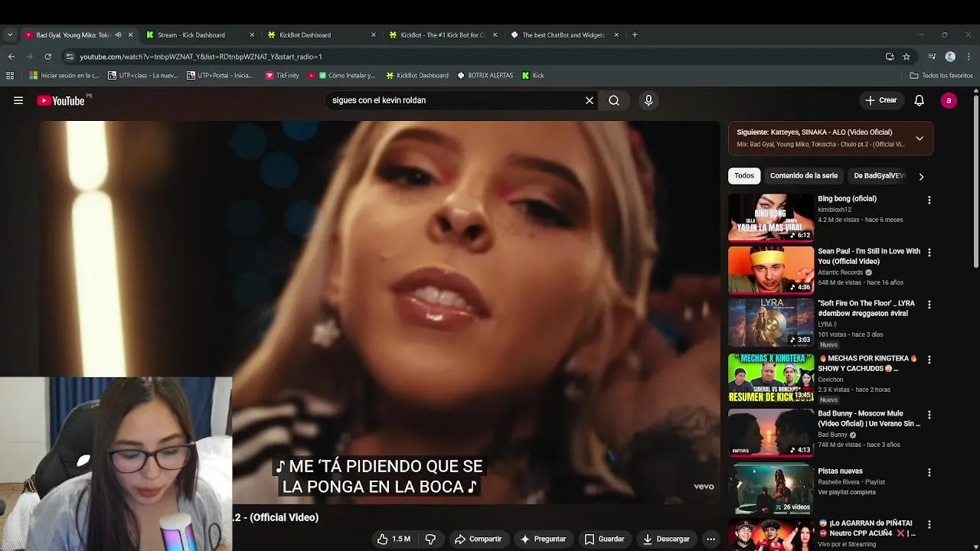Viewport: 980px width, 551px height.
Task: Select the Todos filter chip
Action: click(744, 176)
